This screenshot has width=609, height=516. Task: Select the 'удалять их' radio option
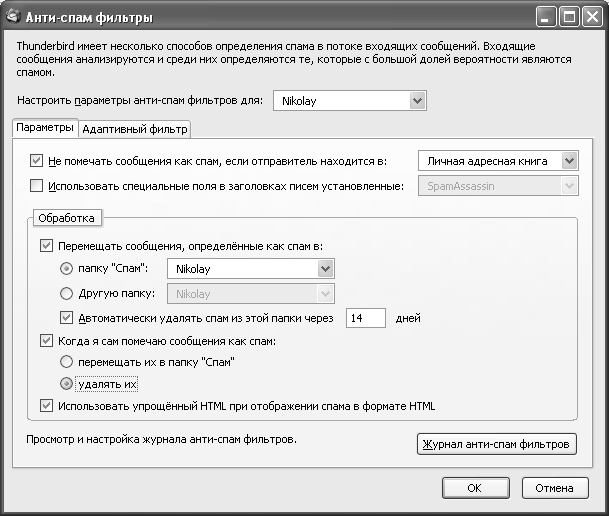click(x=67, y=383)
